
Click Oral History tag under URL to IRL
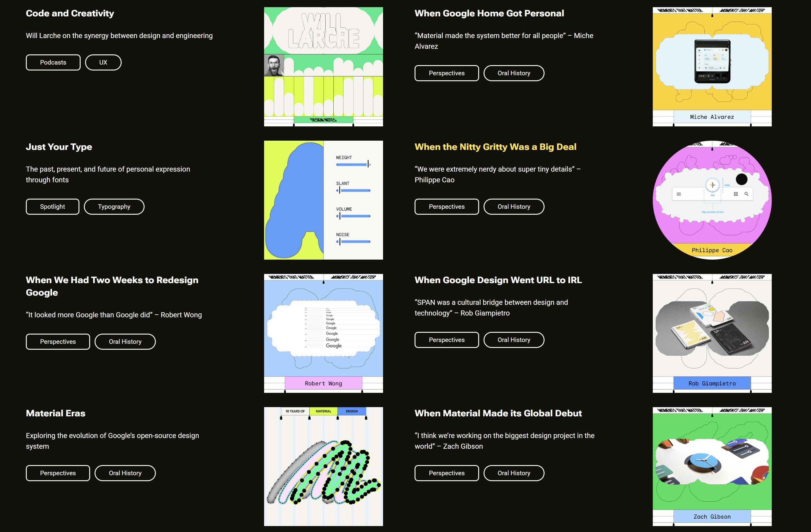coord(514,340)
